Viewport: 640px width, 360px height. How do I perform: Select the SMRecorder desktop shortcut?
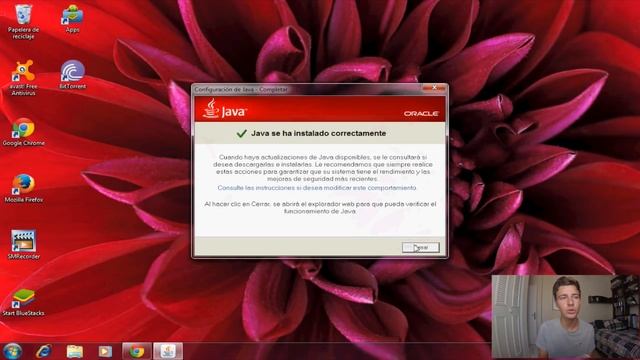24,245
